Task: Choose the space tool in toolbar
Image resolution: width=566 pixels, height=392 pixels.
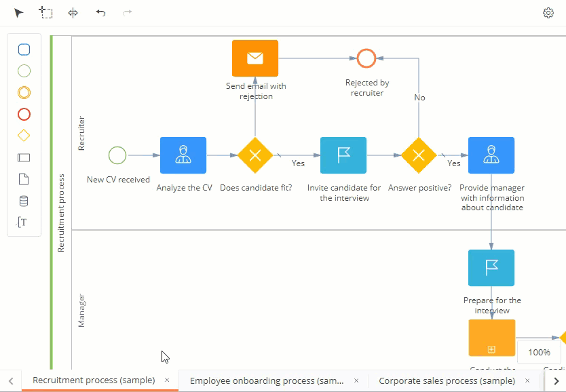Action: pyautogui.click(x=73, y=13)
